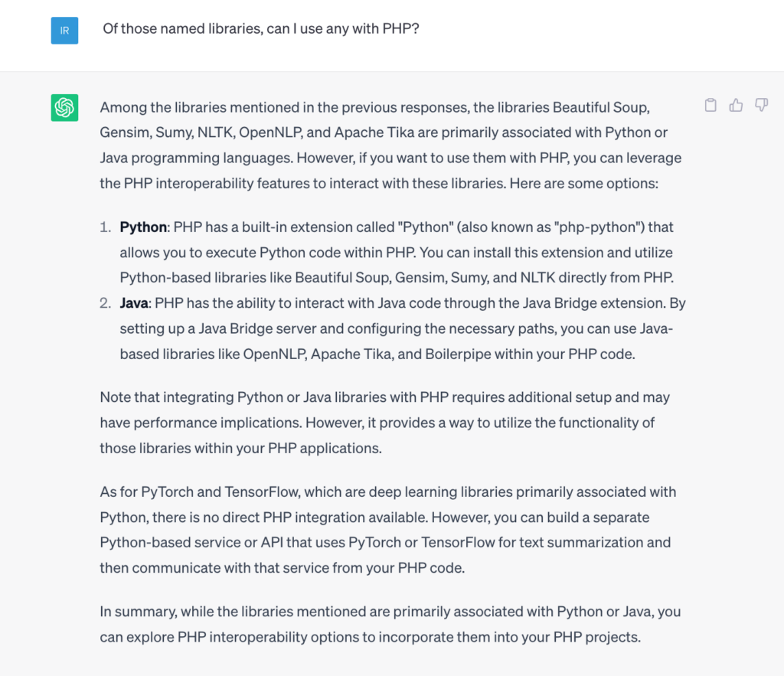This screenshot has height=676, width=784.
Task: Click the paragraph starting Note that integrating
Action: [384, 423]
